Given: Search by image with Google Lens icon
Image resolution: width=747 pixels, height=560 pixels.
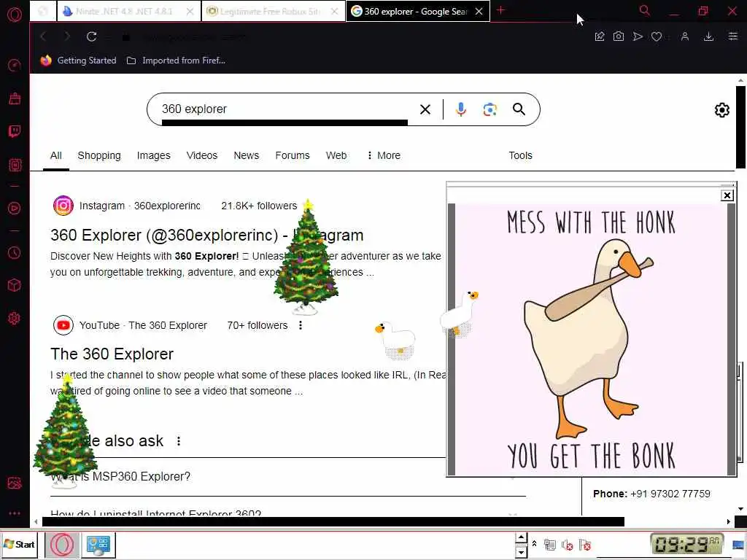Looking at the screenshot, I should [x=489, y=109].
